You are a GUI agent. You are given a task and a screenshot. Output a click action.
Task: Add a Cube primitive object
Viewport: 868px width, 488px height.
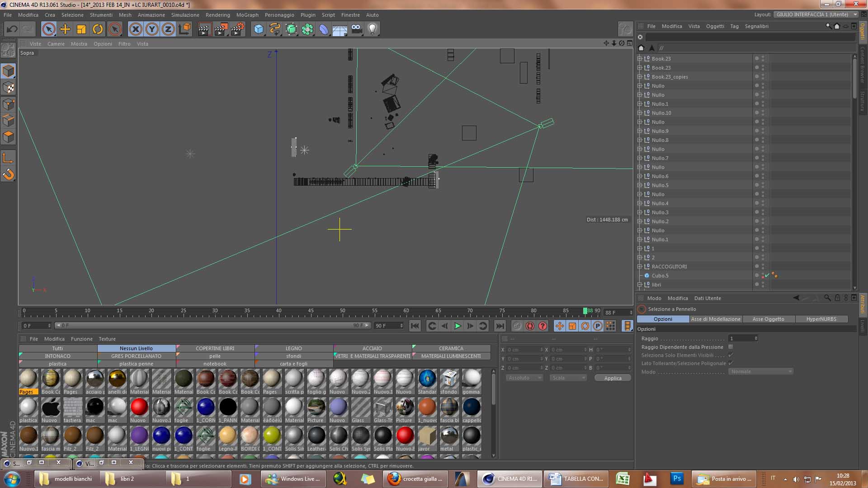pos(259,29)
